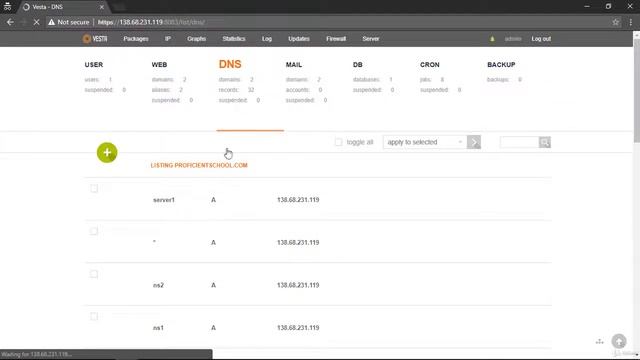Click the Vesta - DNS browser tab
640x360 pixels.
pyautogui.click(x=63, y=7)
